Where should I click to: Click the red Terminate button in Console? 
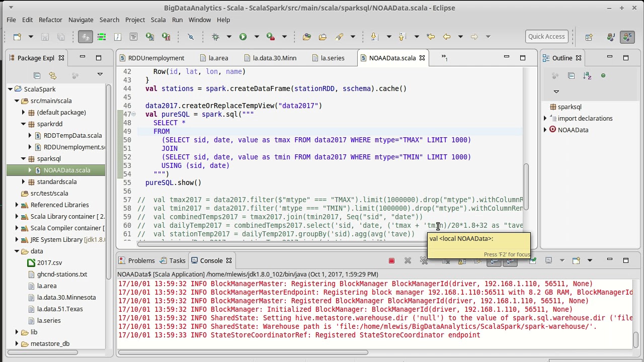pyautogui.click(x=391, y=260)
